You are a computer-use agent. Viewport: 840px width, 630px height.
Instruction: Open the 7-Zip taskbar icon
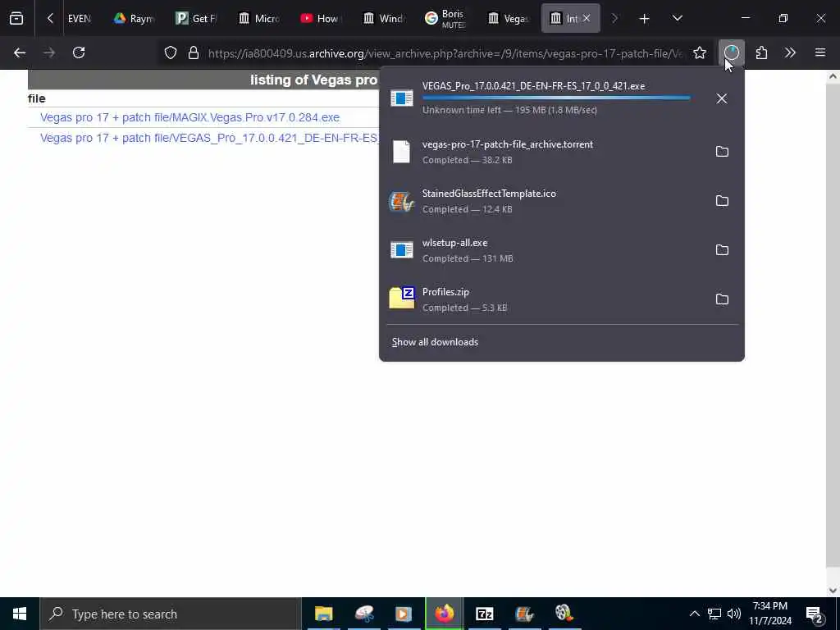coord(484,614)
